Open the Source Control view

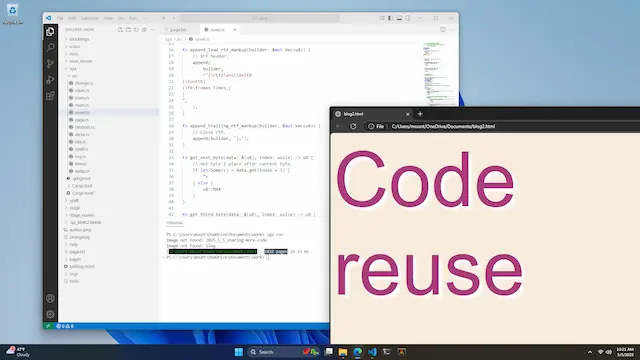tap(50, 64)
